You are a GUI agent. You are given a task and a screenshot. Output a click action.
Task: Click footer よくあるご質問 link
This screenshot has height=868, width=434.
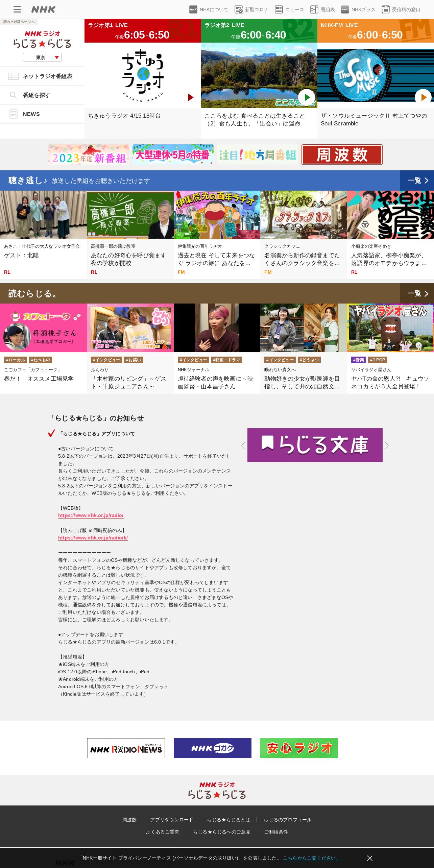163,832
